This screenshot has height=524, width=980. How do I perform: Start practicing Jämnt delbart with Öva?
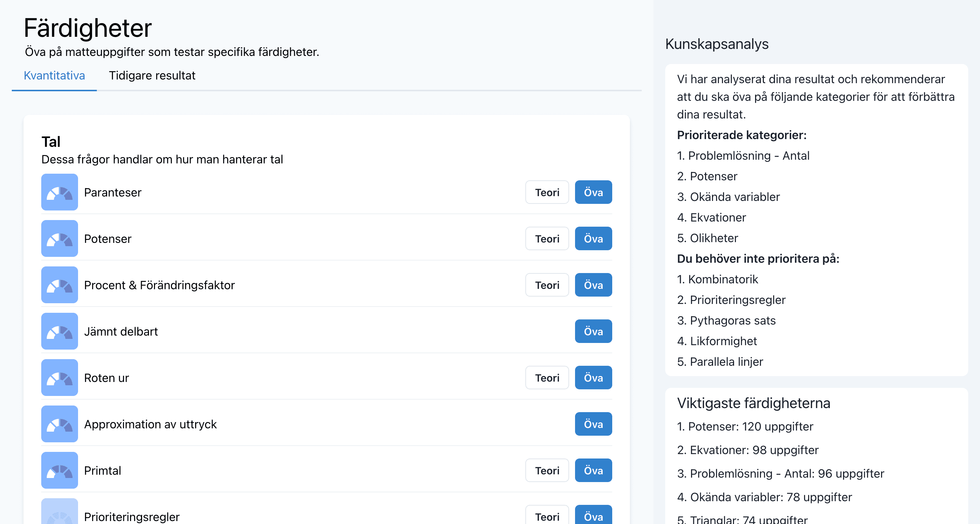593,331
